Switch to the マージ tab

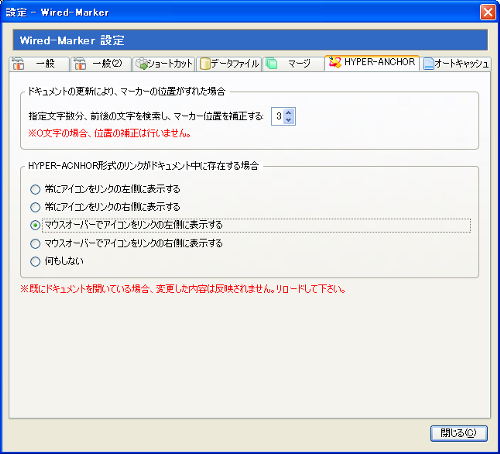click(293, 64)
